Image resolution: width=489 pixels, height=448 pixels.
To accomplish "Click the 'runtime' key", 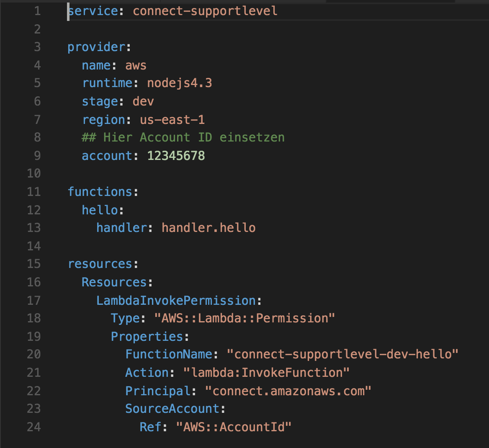I will 108,83.
